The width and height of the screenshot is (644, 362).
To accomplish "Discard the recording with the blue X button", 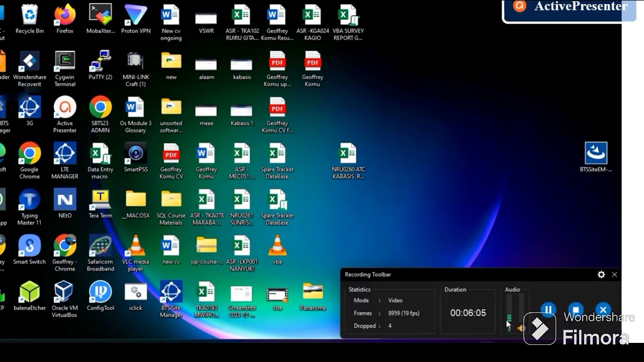I will pyautogui.click(x=603, y=310).
